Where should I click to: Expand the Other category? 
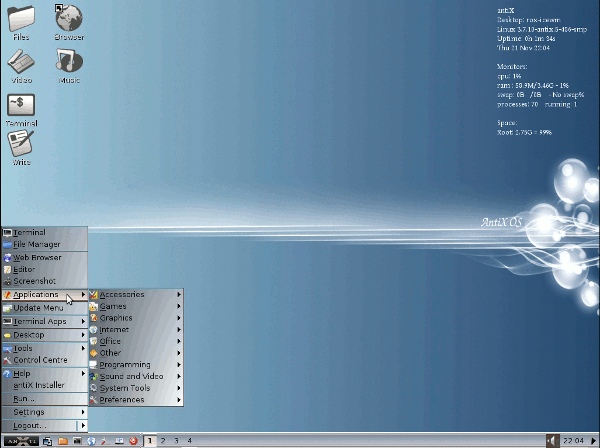tap(136, 353)
